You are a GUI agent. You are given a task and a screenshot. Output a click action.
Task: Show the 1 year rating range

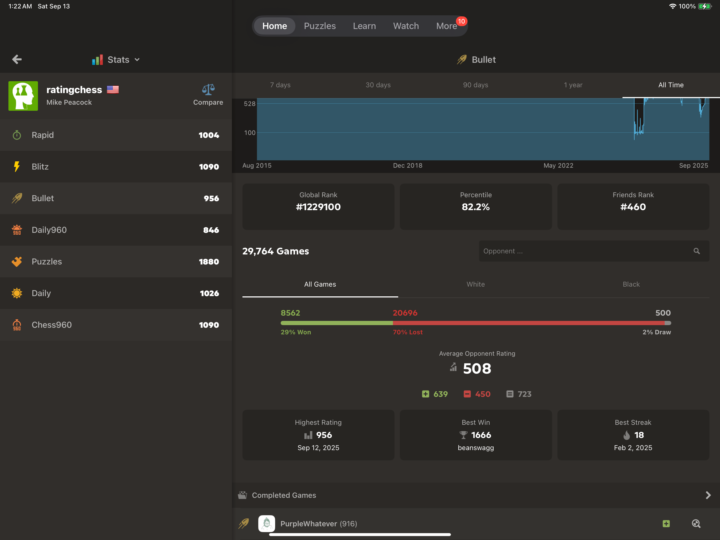point(573,85)
